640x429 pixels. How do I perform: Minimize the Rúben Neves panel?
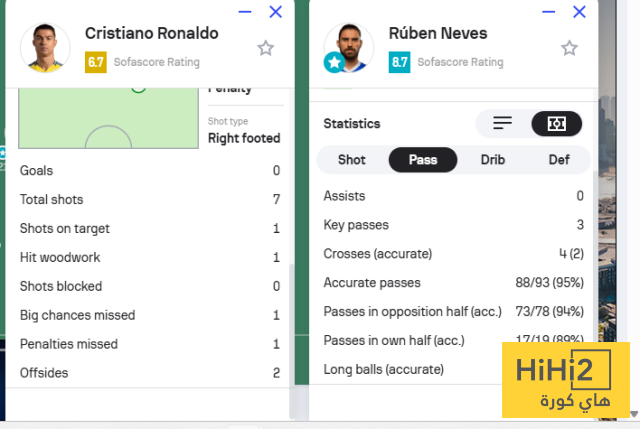coord(549,12)
